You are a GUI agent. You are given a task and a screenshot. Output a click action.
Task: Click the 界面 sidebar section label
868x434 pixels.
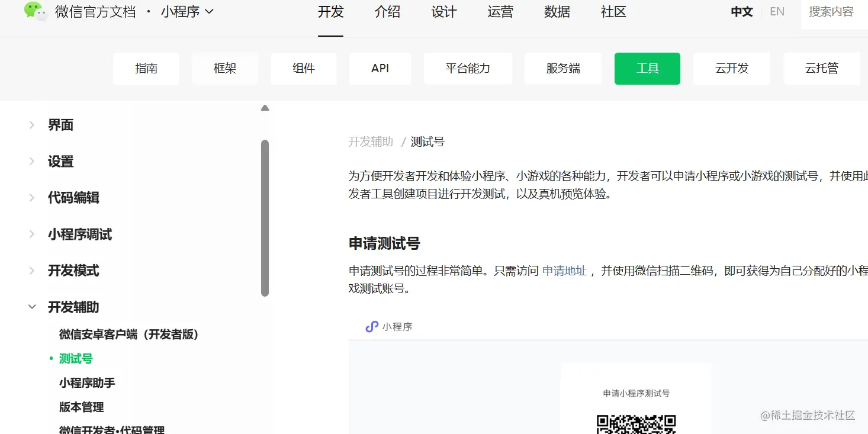coord(60,125)
